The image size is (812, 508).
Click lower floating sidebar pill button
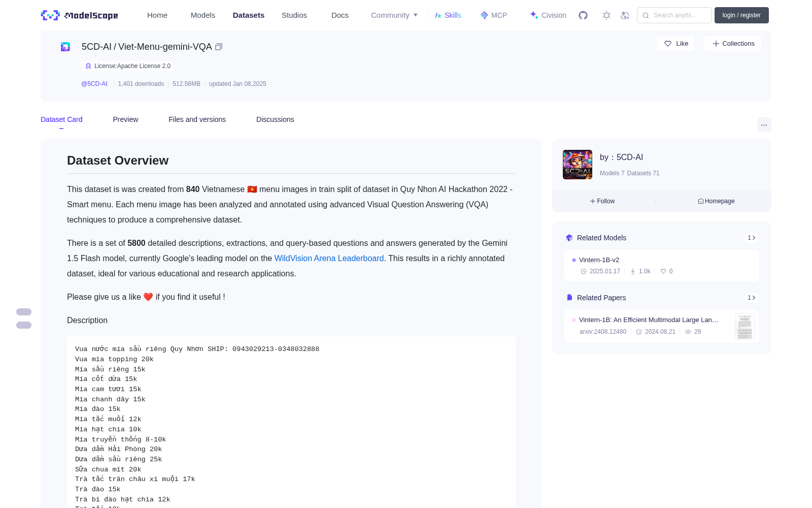tap(24, 325)
